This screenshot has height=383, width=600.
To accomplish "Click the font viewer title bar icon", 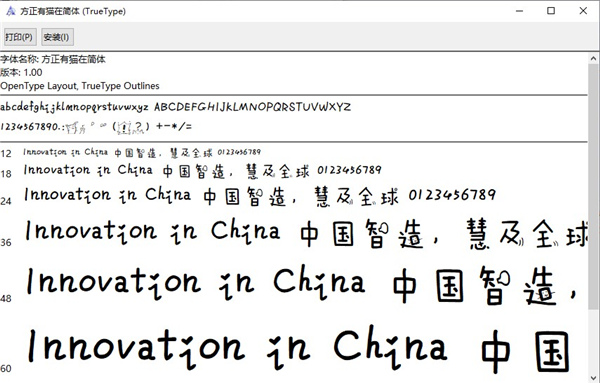I will [x=10, y=11].
